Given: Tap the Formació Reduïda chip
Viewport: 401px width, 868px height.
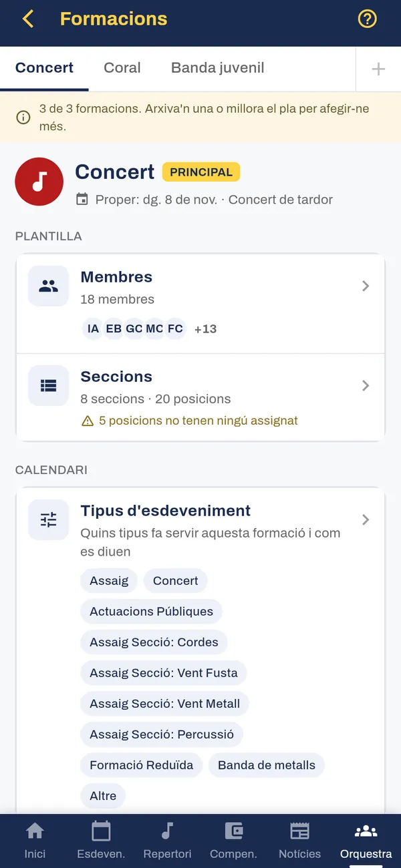Looking at the screenshot, I should (142, 765).
